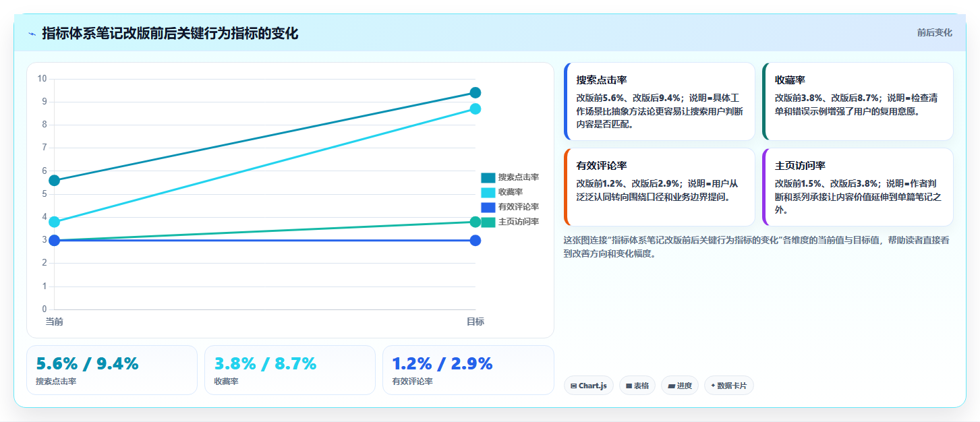Click the 目标 x-axis label
This screenshot has width=980, height=422.
(475, 322)
